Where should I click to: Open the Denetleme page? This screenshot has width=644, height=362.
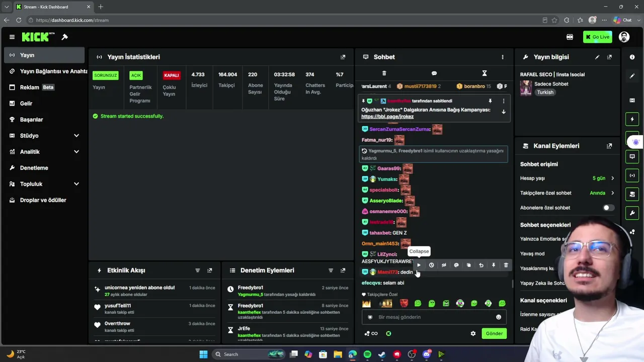(44, 168)
